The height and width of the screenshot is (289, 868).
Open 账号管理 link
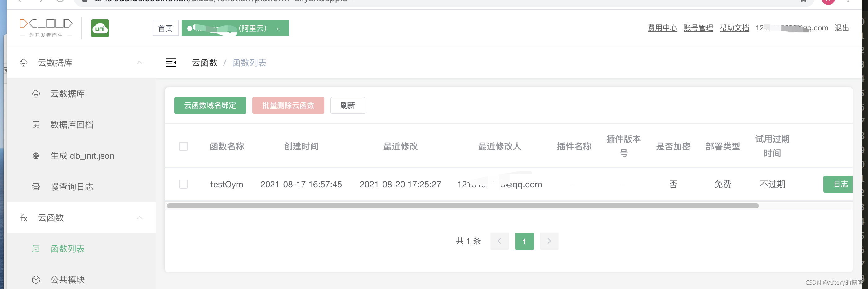tap(698, 28)
